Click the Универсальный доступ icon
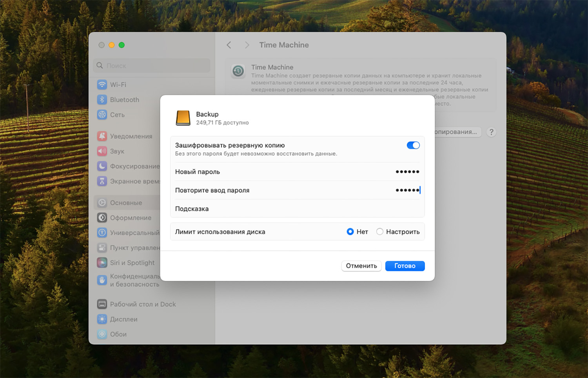Image resolution: width=588 pixels, height=378 pixels. pos(102,233)
